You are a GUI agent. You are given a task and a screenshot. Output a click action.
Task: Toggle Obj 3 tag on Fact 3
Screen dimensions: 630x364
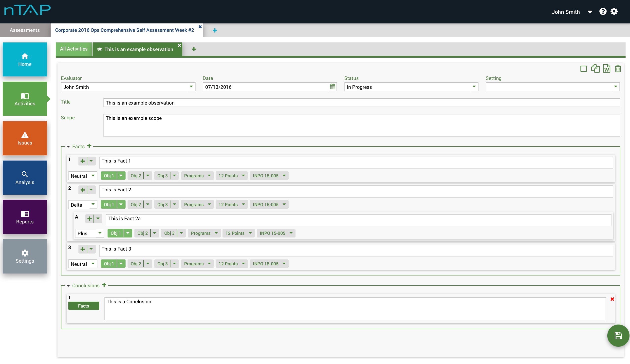[x=163, y=264]
